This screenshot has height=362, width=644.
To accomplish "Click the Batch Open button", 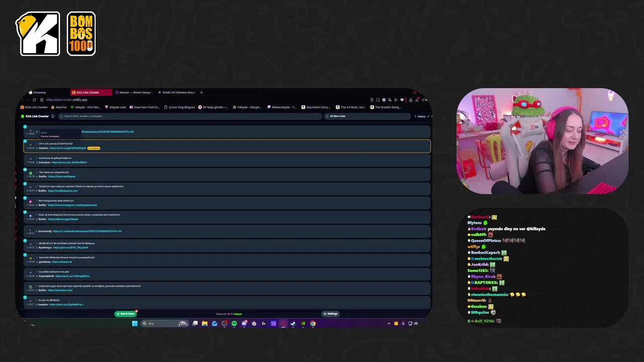I will point(126,314).
